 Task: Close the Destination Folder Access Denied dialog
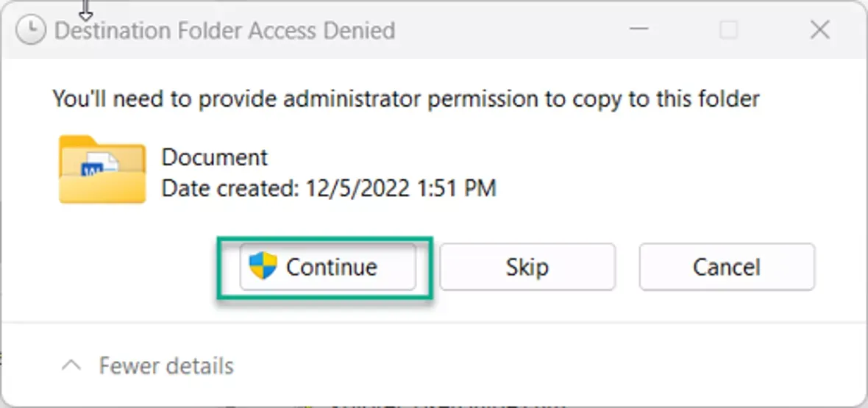(820, 29)
